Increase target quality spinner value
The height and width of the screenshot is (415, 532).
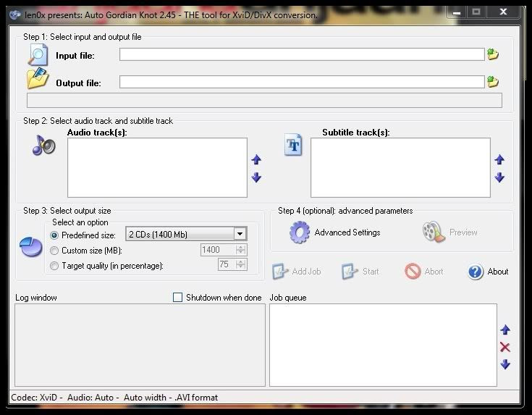tap(240, 262)
